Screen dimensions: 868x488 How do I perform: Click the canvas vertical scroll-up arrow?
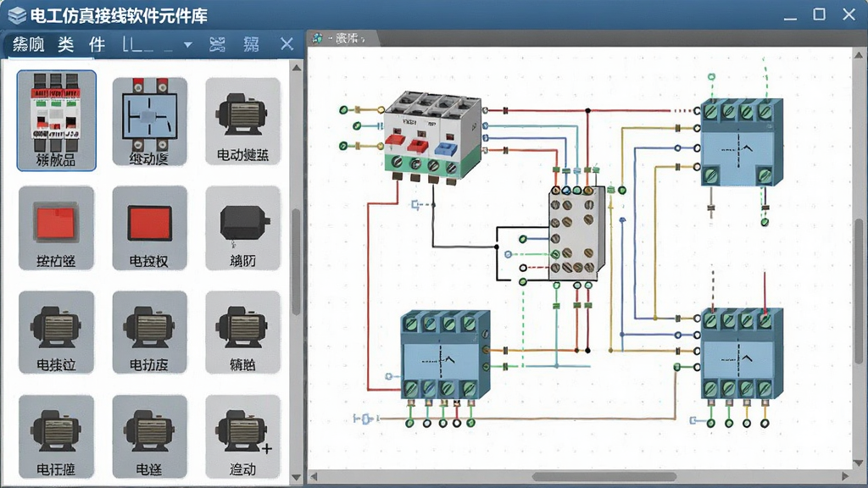point(859,55)
